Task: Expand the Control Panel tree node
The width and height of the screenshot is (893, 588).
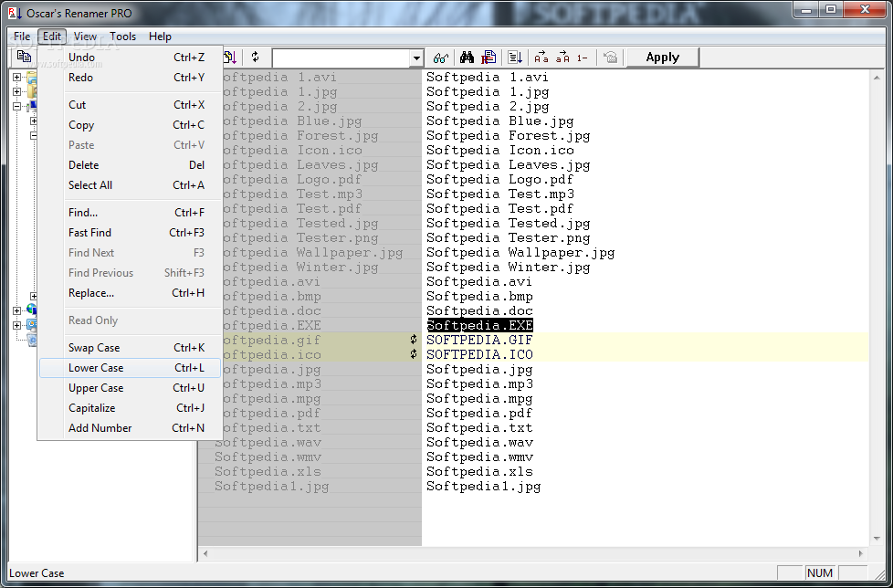Action: pos(16,325)
